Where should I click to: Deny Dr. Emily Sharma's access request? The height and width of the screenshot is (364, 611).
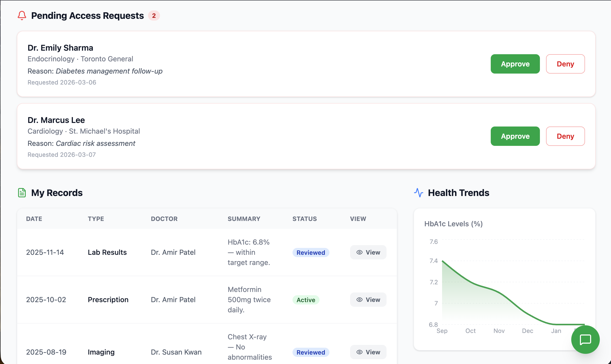click(565, 64)
